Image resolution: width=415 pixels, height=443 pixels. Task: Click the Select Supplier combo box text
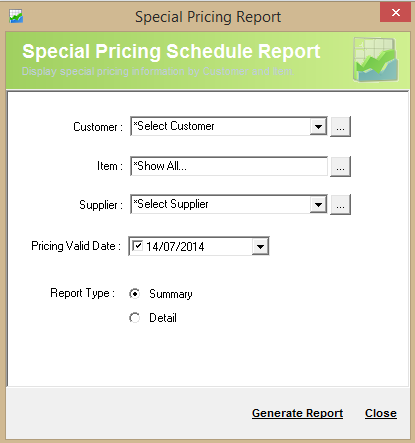point(220,204)
